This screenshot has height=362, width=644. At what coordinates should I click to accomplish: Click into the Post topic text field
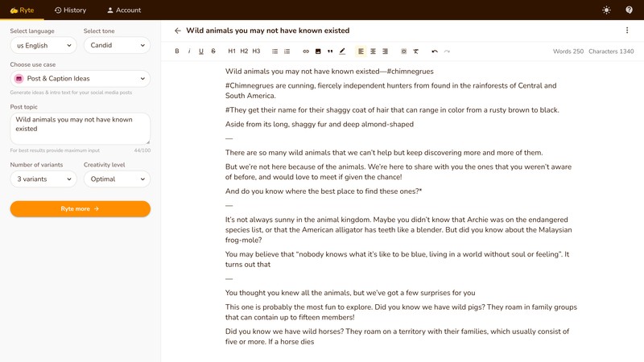pos(80,129)
